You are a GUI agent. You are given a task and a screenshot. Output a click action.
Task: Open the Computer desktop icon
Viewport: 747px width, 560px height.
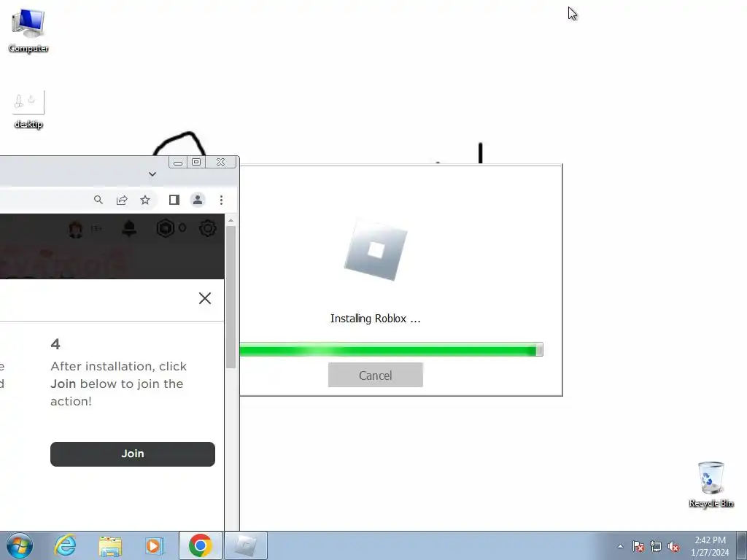click(28, 31)
